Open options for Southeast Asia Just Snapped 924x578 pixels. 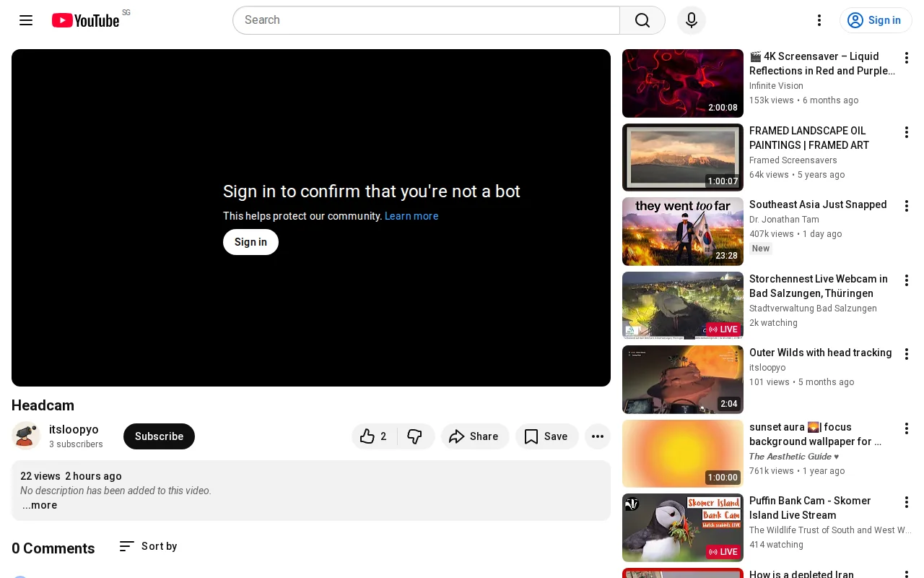click(x=907, y=206)
